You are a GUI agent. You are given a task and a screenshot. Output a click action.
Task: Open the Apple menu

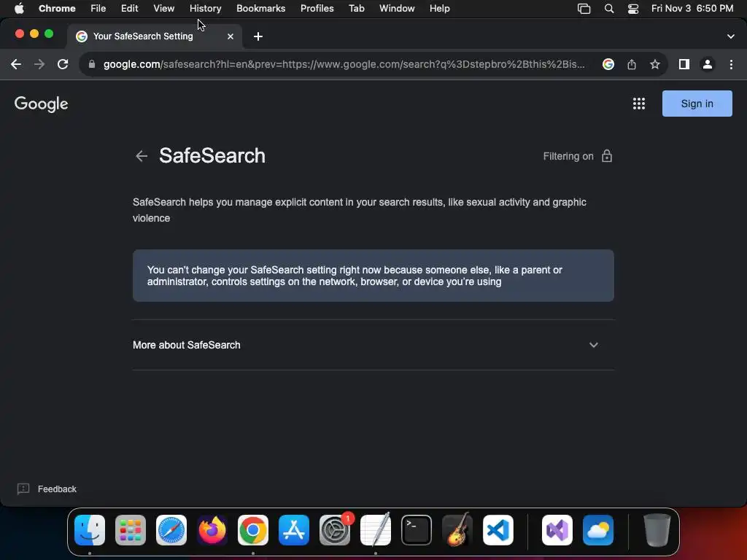pos(19,9)
